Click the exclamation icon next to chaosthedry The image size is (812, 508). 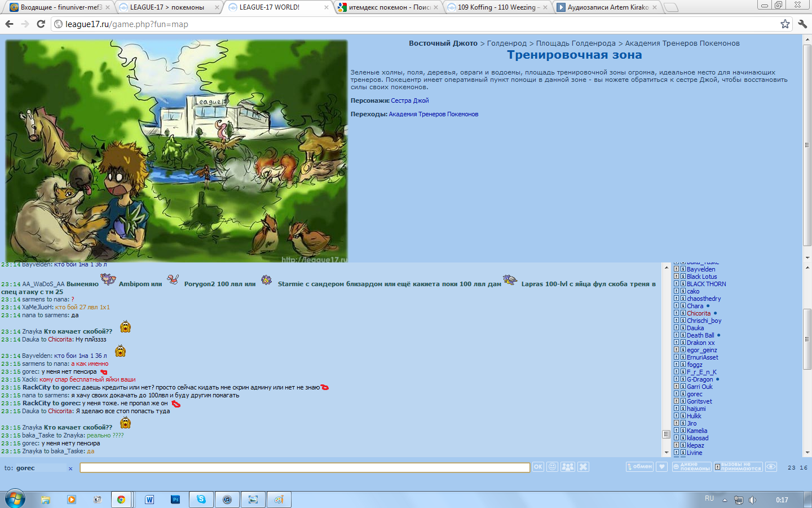click(677, 299)
